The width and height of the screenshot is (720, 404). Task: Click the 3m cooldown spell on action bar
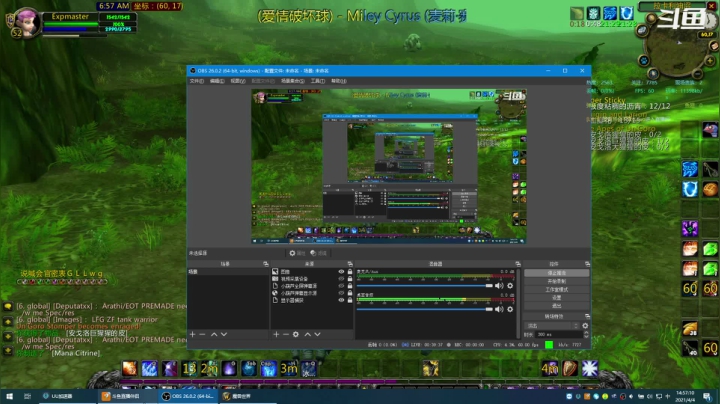(289, 368)
